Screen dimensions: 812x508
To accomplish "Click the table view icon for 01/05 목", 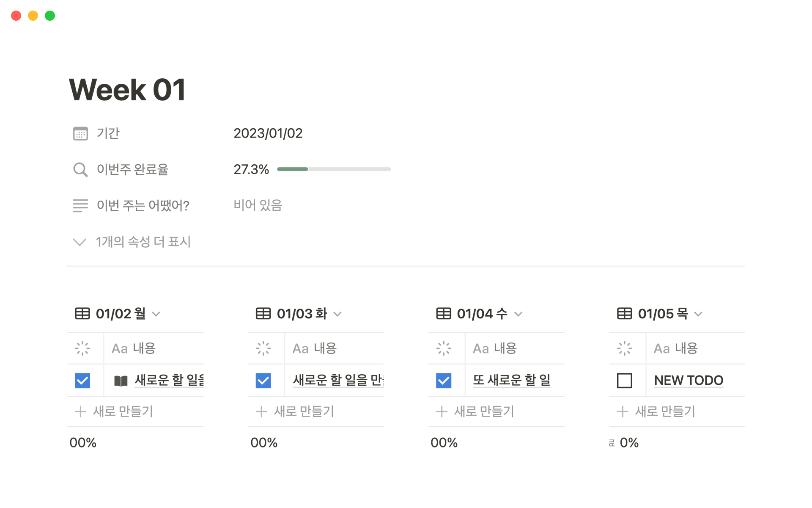I will point(624,314).
